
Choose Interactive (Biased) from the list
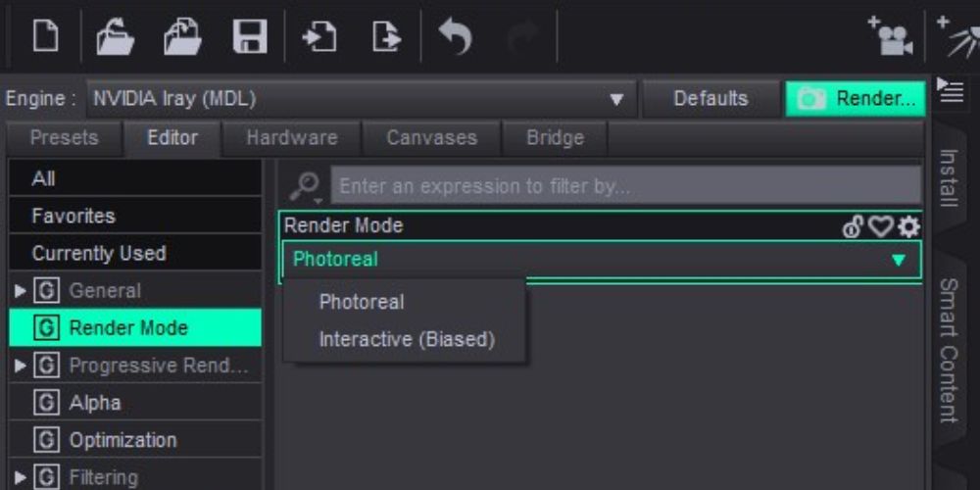click(x=407, y=340)
